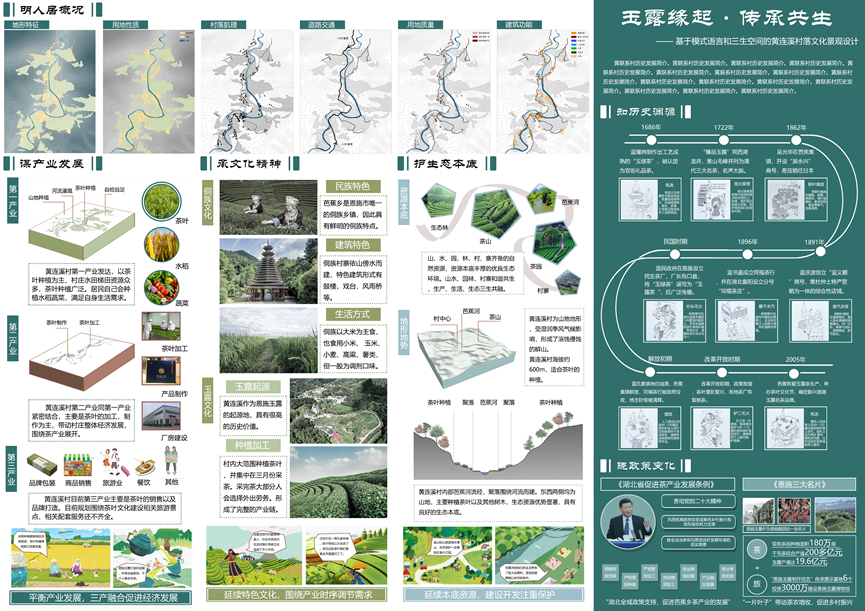
Task: Select the 生态林 pentagon photo
Action: [438, 203]
